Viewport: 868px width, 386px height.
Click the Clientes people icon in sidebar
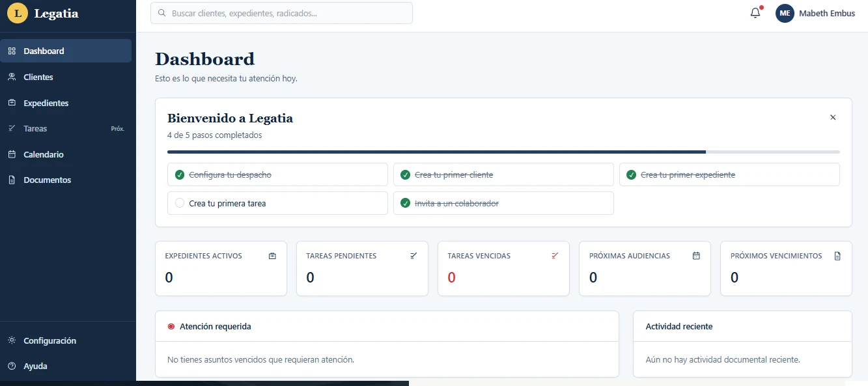pos(12,77)
